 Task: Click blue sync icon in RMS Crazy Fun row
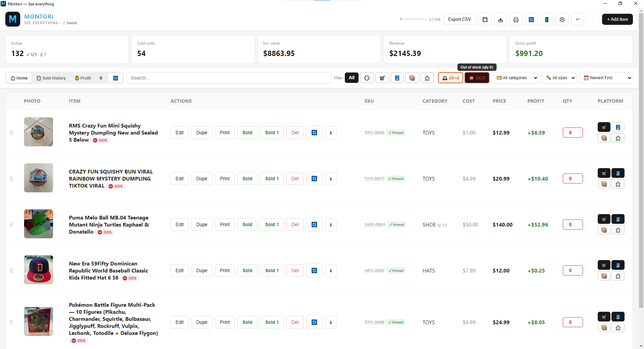pyautogui.click(x=314, y=133)
